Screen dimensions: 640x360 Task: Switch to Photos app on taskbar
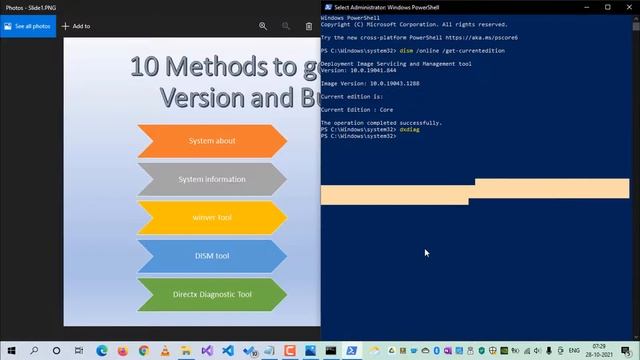point(310,351)
